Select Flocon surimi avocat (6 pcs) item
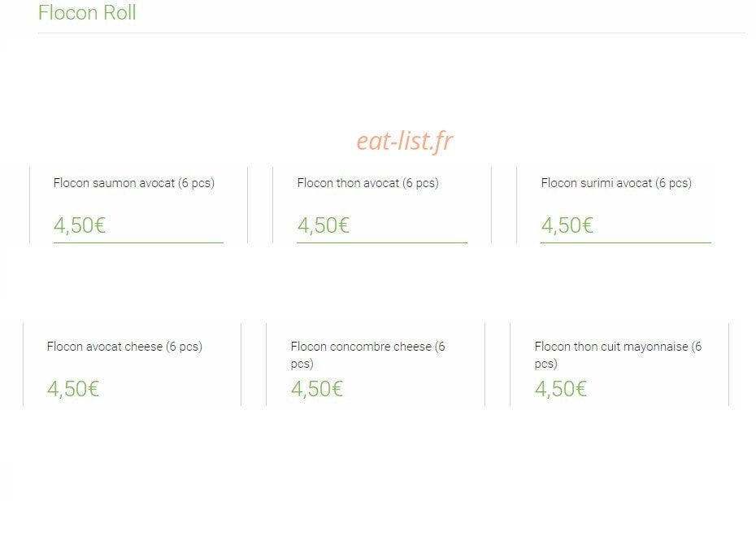Viewport: 756px width, 537px height. click(616, 183)
